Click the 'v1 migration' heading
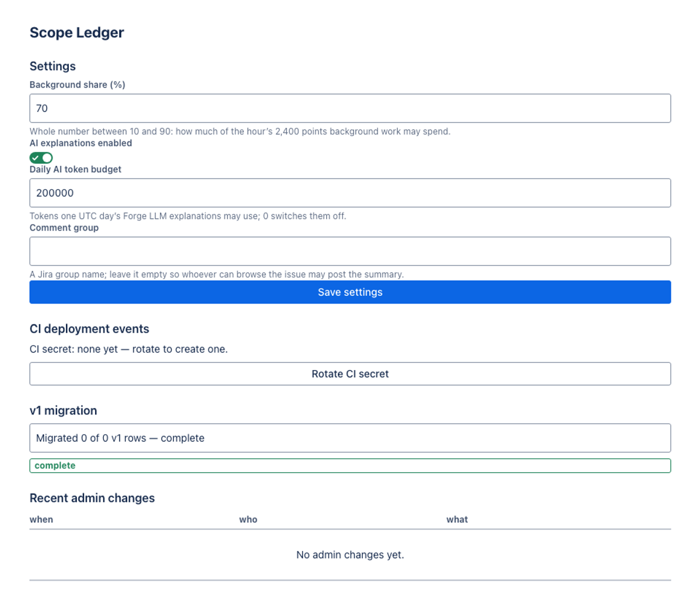This screenshot has height=604, width=700. click(63, 410)
